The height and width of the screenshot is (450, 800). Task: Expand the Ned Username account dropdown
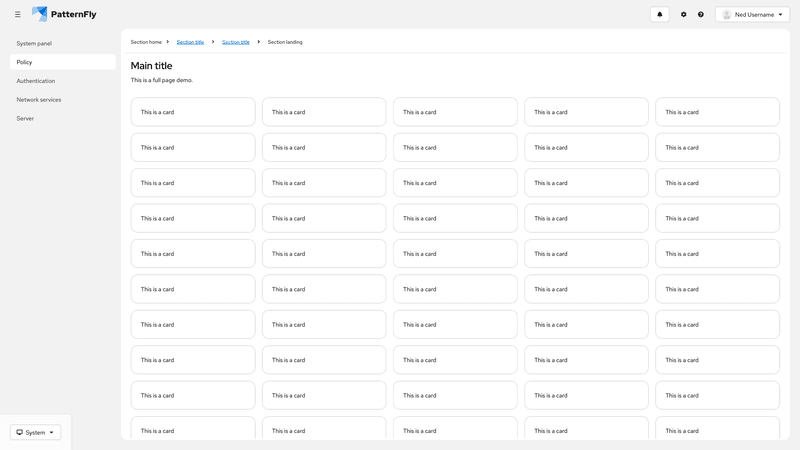point(752,14)
